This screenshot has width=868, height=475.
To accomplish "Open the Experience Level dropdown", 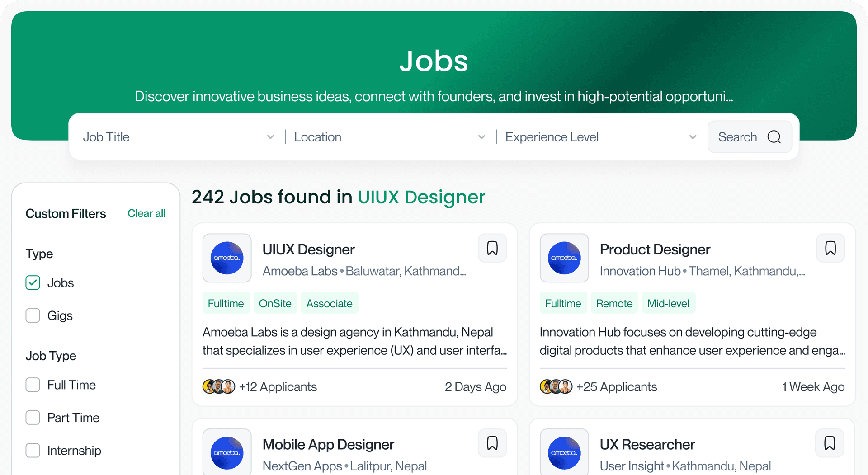I will 600,137.
